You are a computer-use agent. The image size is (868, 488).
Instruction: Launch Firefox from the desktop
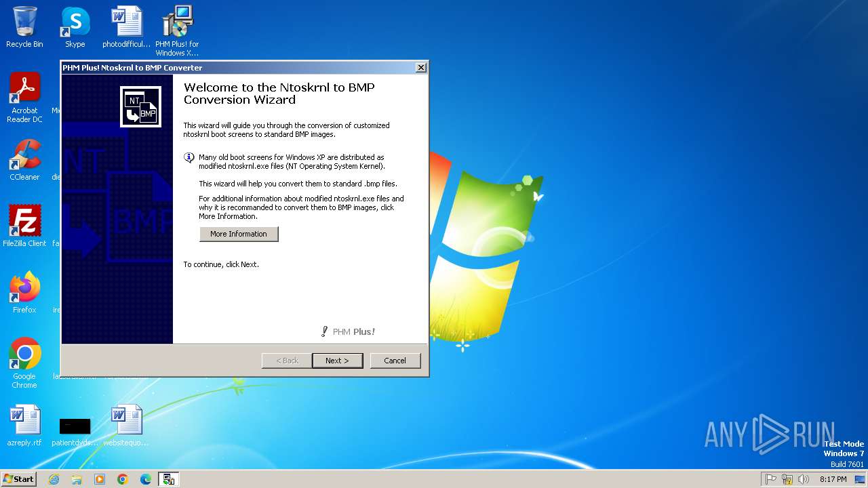coord(24,293)
